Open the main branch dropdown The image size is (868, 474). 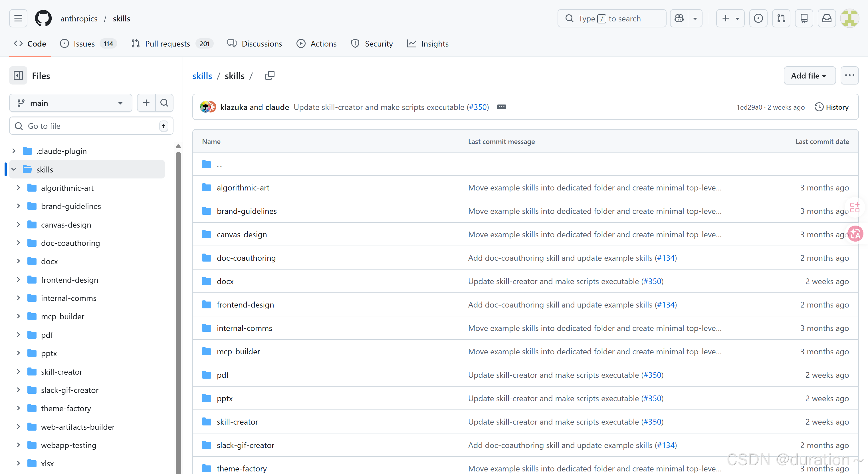(71, 103)
